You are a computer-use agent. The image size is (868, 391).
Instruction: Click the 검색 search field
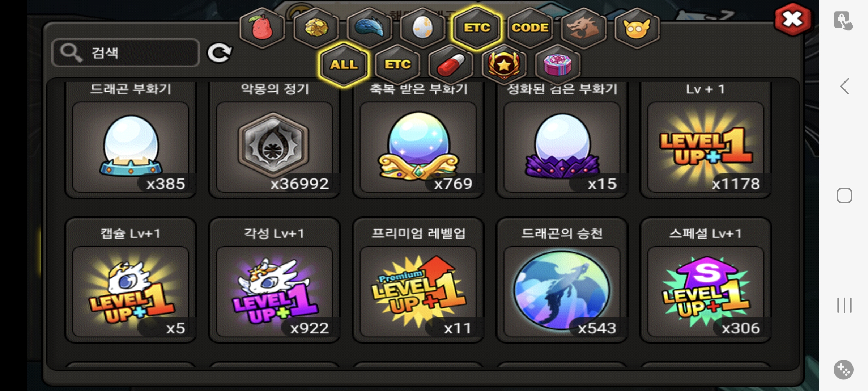[x=126, y=53]
